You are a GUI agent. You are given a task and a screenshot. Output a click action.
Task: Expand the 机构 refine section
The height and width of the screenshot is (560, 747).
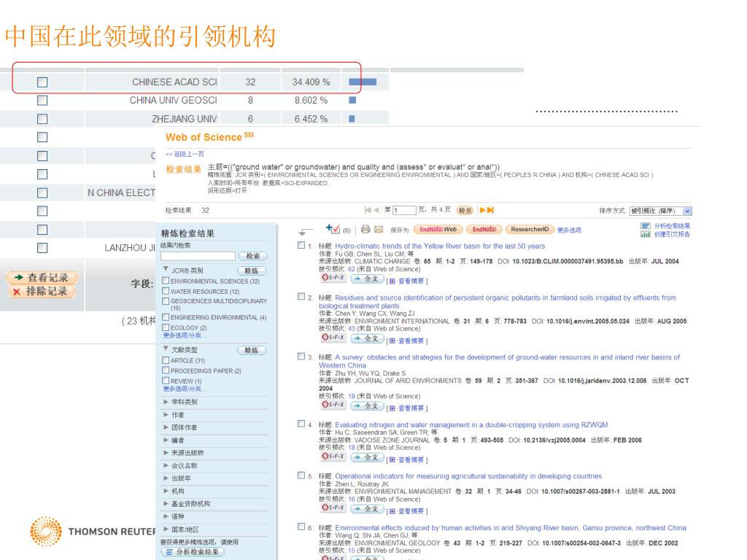pos(166,491)
